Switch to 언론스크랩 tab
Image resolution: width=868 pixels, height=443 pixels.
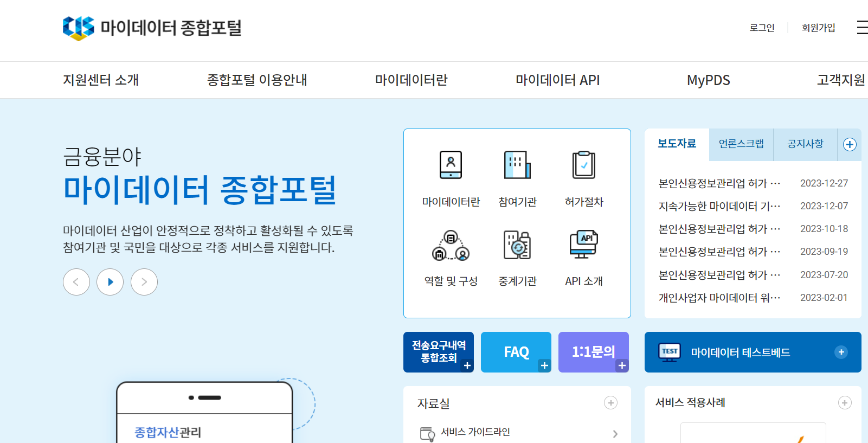741,144
